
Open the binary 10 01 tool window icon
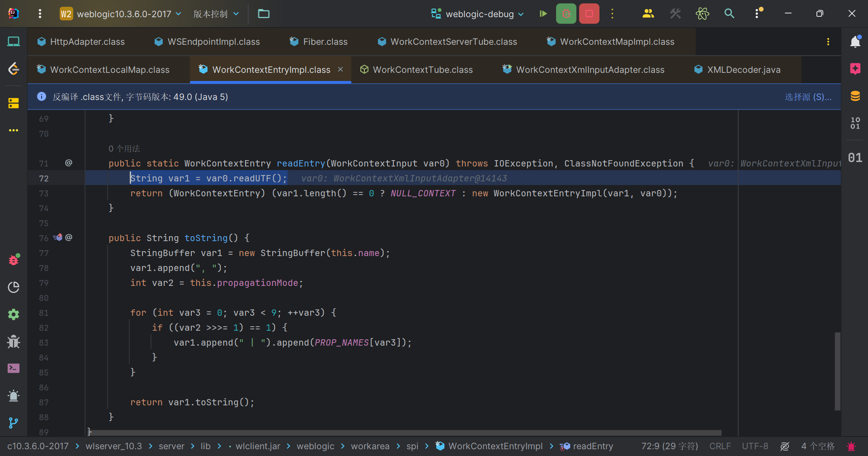[855, 123]
